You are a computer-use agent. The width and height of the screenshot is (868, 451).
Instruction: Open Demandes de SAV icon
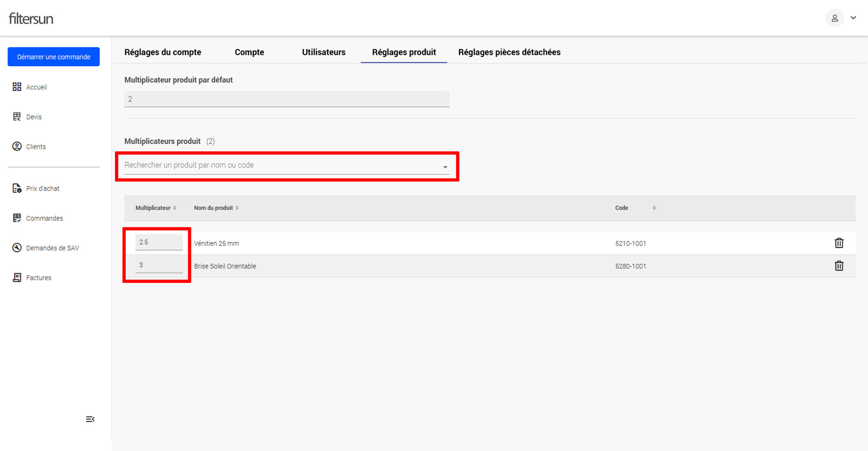pos(17,248)
